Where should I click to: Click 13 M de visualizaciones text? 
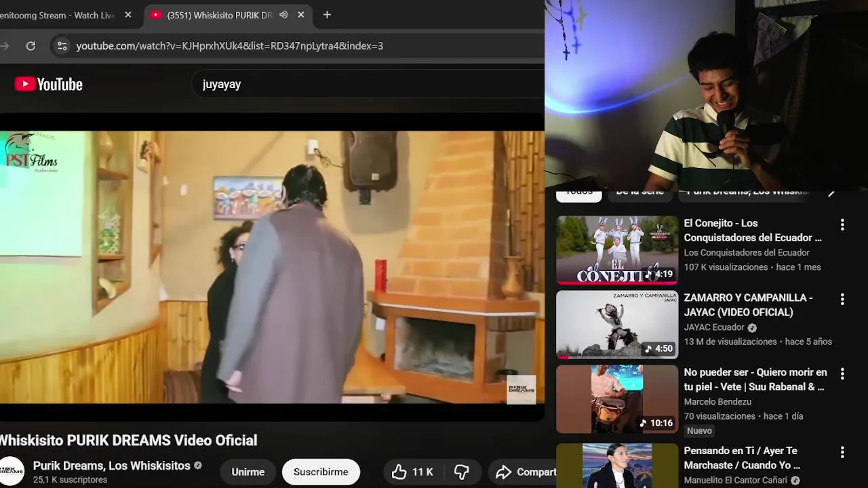[730, 342]
